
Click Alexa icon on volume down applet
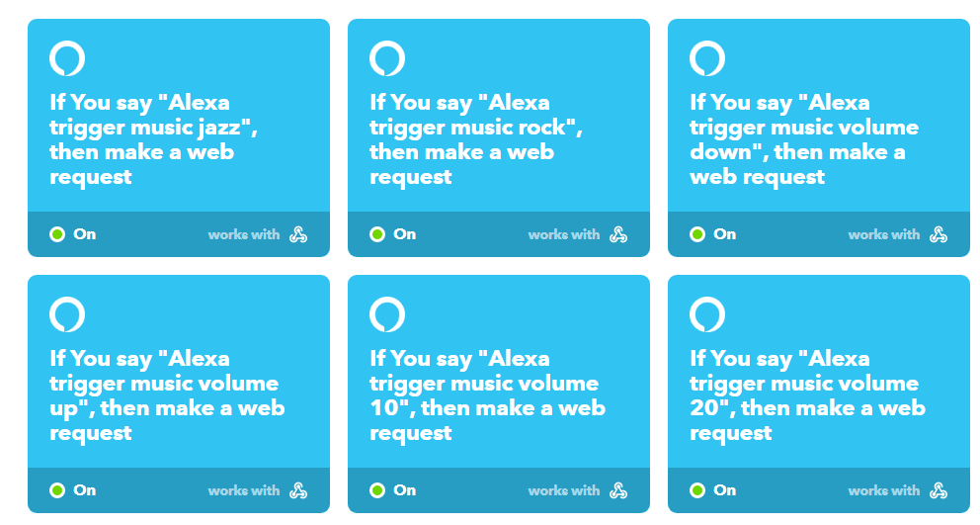click(707, 58)
